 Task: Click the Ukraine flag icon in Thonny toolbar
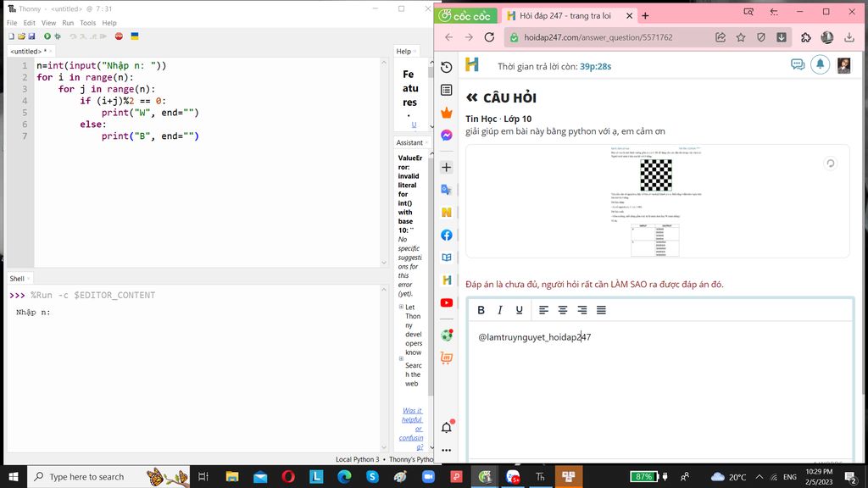point(135,36)
